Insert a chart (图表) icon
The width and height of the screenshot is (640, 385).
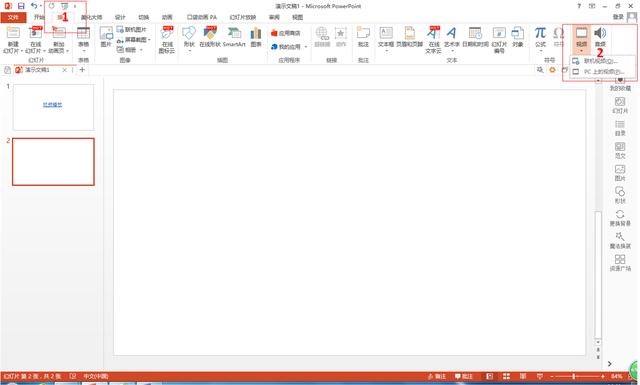pyautogui.click(x=256, y=37)
